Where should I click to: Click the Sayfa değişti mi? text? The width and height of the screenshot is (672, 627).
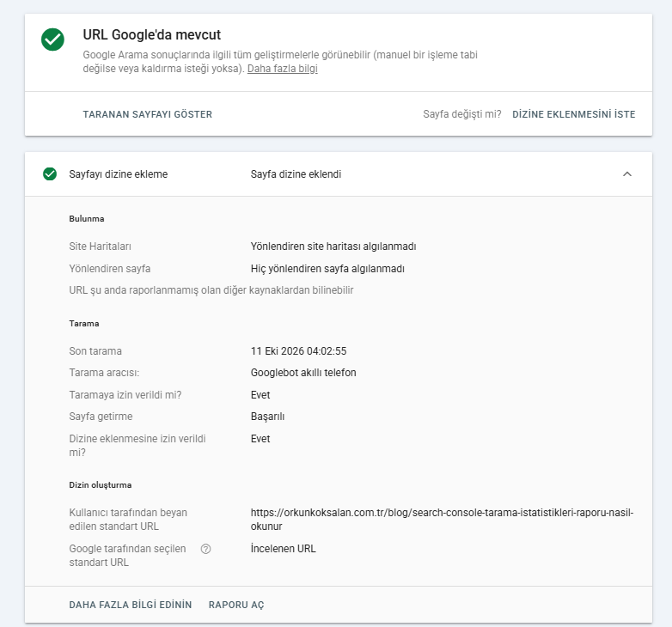462,114
